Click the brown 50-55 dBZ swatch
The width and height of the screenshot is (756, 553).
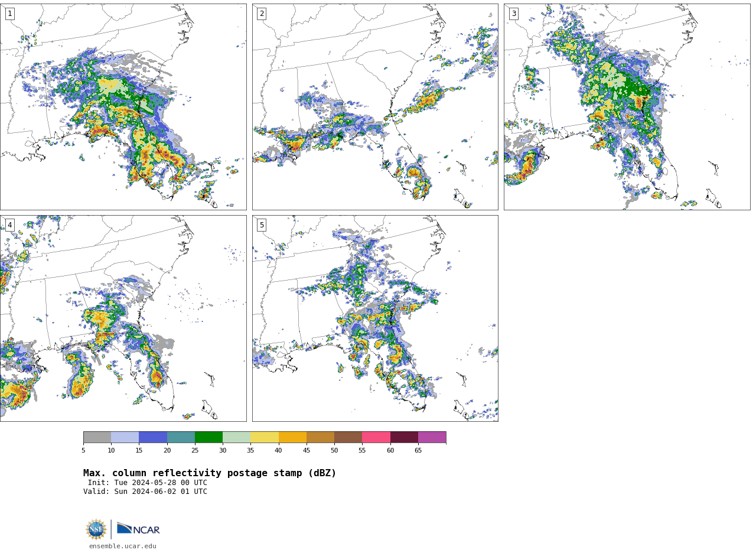coord(348,437)
